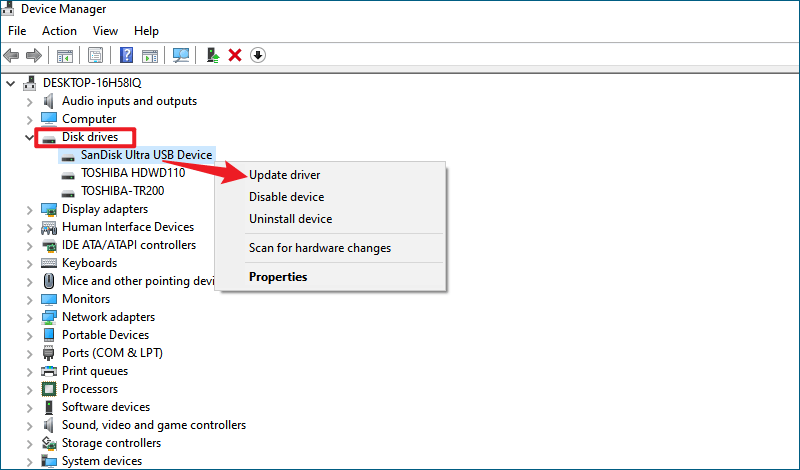
Task: Click the Keyboards category icon
Action: click(x=49, y=263)
